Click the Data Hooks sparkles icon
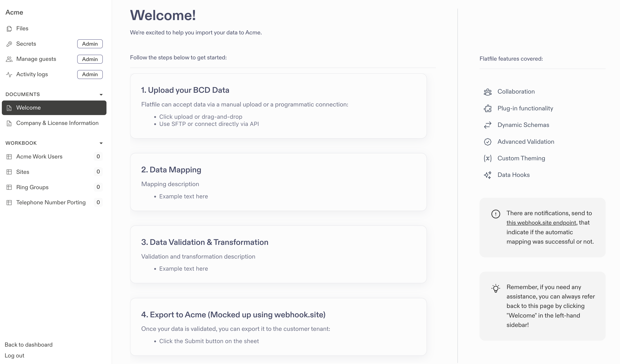 [x=487, y=175]
